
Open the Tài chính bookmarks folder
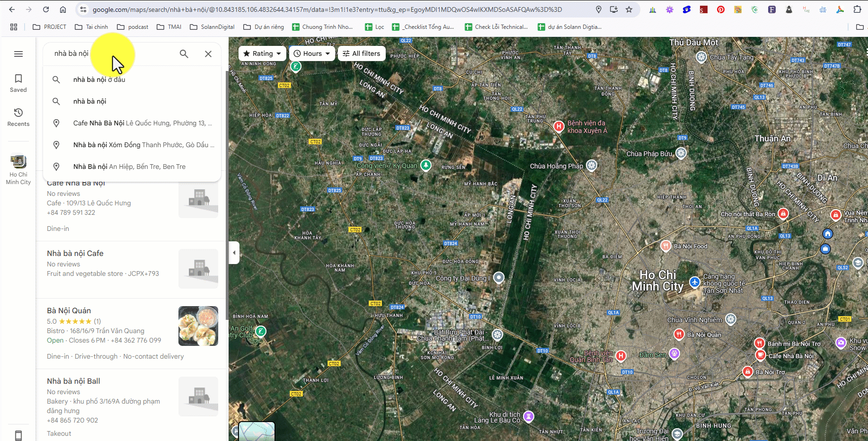91,27
